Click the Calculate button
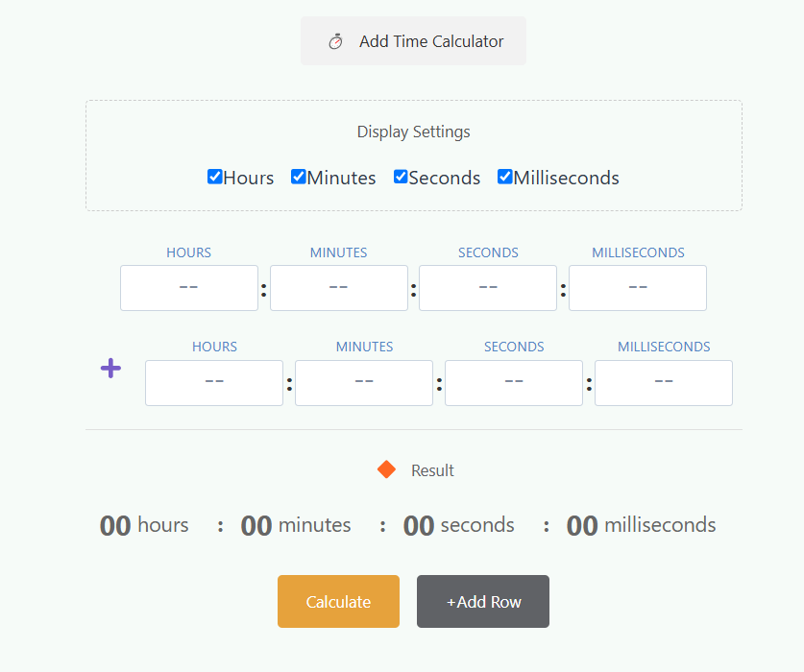The image size is (804, 672). (338, 601)
